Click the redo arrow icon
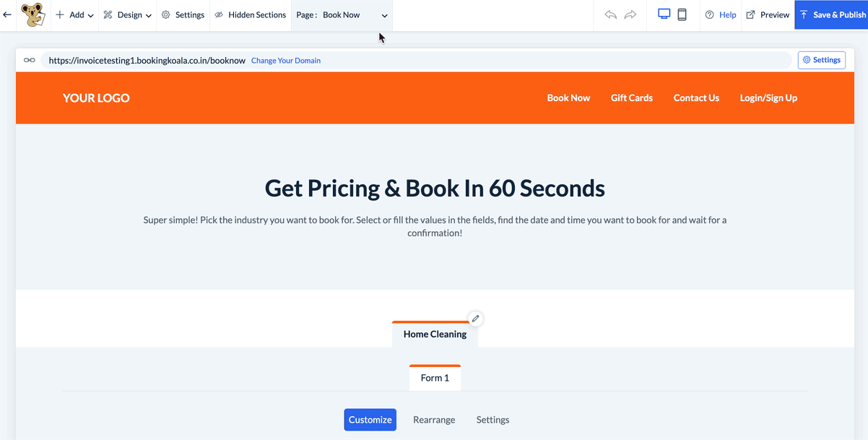This screenshot has width=868, height=440. (x=630, y=14)
